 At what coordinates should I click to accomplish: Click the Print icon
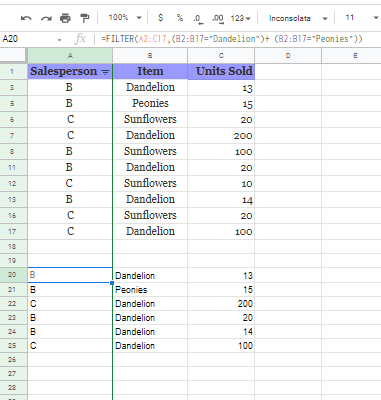(x=65, y=18)
